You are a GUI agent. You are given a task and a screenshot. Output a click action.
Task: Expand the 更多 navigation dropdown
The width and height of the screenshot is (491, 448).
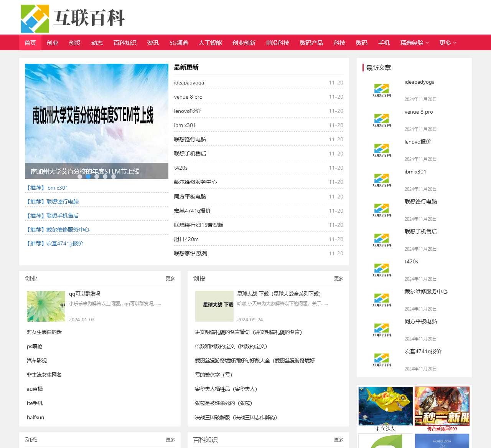pos(448,43)
